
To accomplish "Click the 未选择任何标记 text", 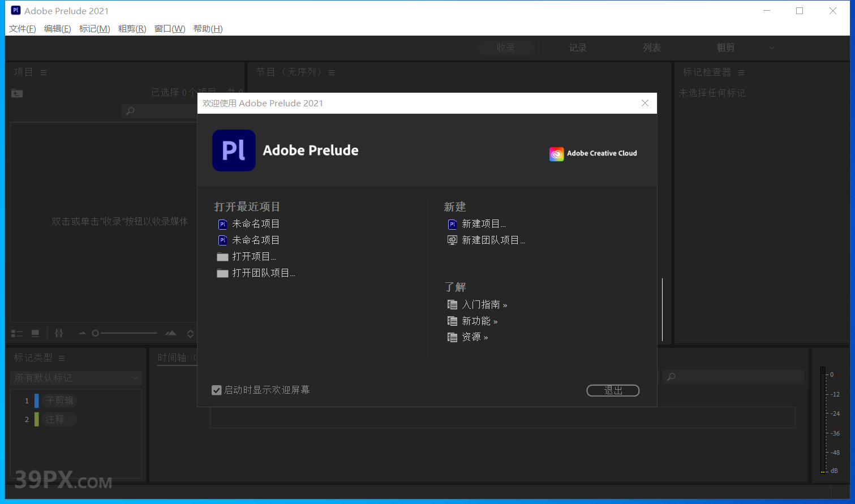I will (x=712, y=93).
